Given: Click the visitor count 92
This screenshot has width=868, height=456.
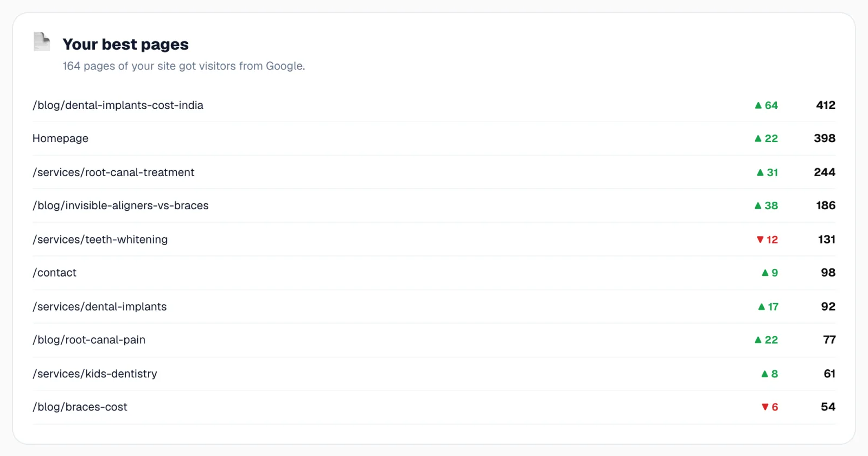Looking at the screenshot, I should click(x=828, y=307).
